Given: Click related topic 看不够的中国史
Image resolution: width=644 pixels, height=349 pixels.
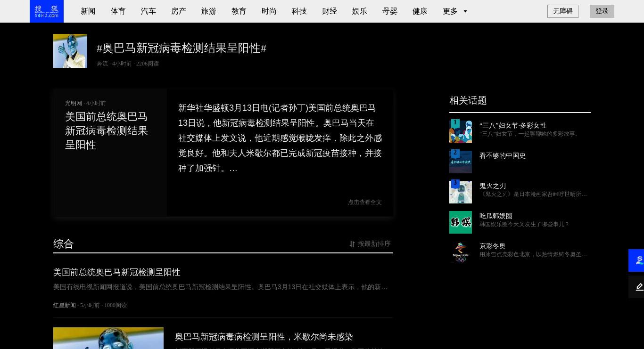Looking at the screenshot, I should click(503, 155).
